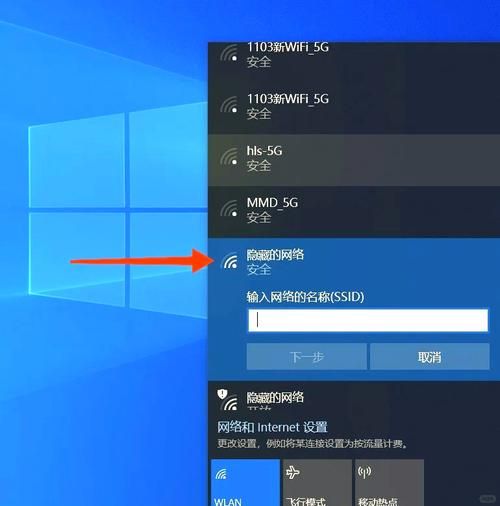This screenshot has height=506, width=500.
Task: Click the SSID network name input field
Action: (368, 320)
